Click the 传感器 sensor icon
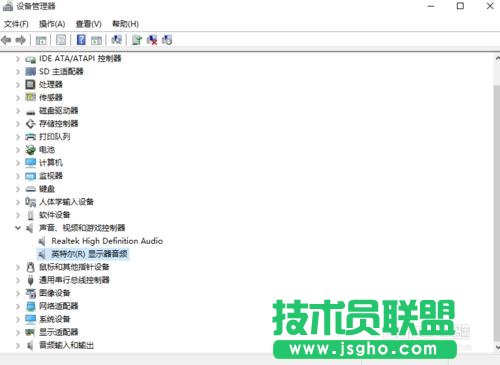Screen dimensions: 500x365 [30, 97]
